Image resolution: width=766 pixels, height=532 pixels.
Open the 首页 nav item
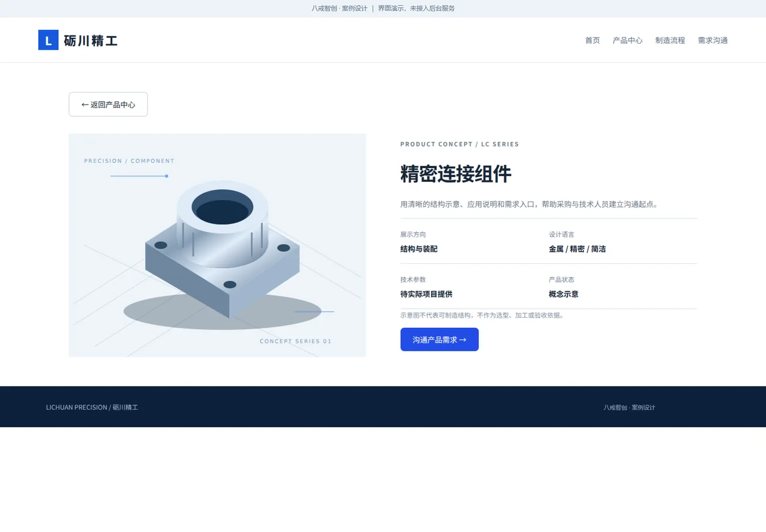(592, 40)
